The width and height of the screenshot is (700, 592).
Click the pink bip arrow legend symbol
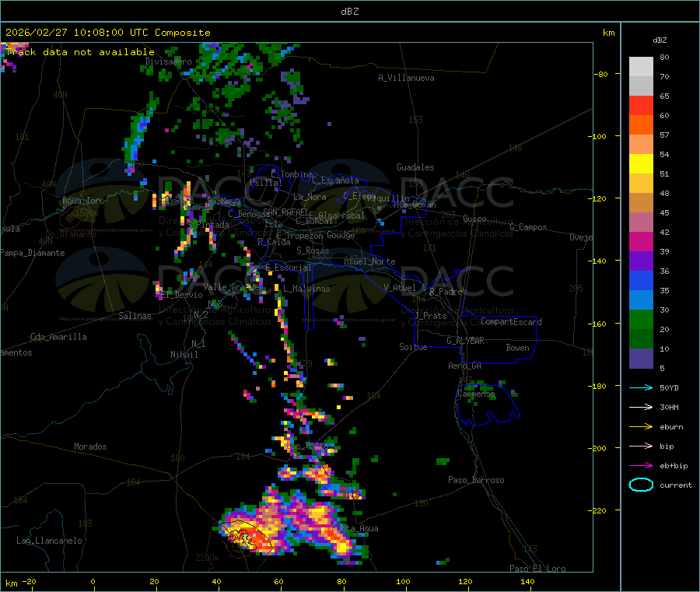(641, 446)
